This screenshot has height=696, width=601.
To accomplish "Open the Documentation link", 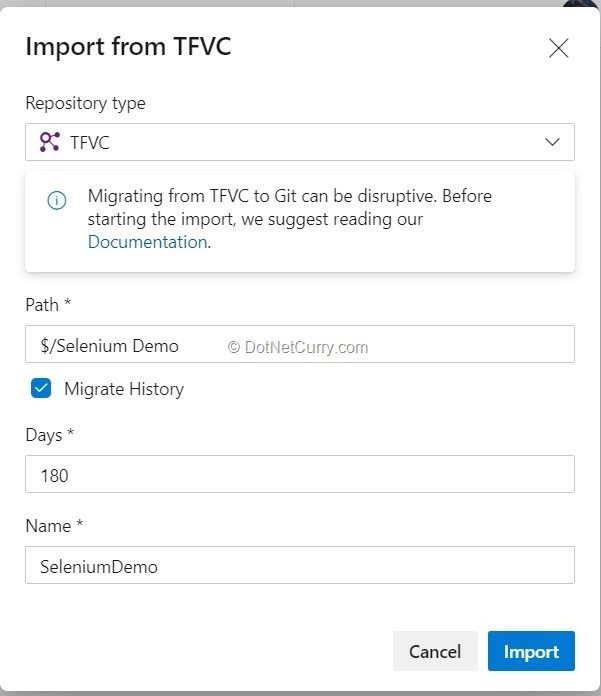I will (147, 242).
